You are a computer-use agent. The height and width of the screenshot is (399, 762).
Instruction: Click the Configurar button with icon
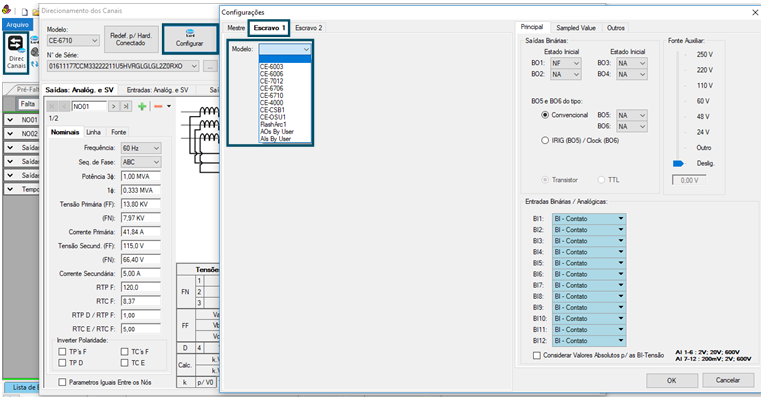coord(190,39)
